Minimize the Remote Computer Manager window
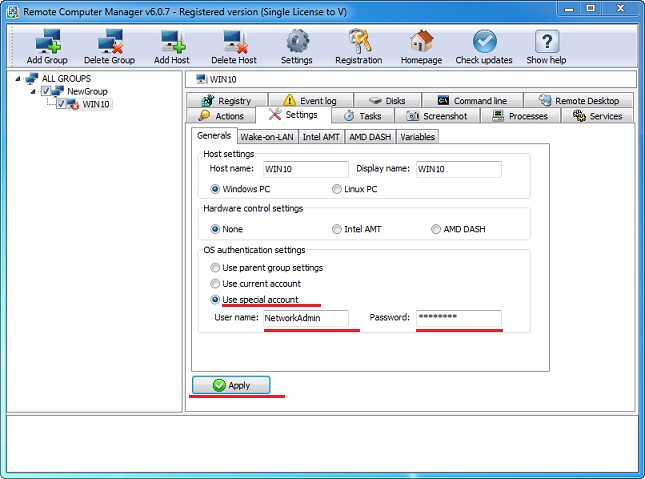The height and width of the screenshot is (479, 645). pyautogui.click(x=569, y=8)
